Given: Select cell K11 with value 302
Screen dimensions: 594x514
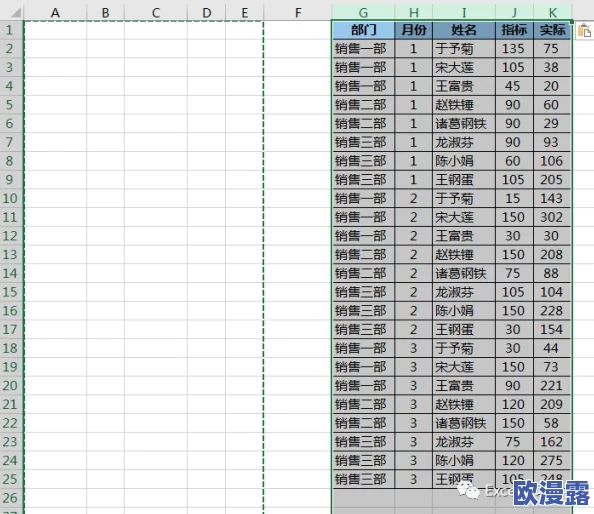Looking at the screenshot, I should (552, 217).
